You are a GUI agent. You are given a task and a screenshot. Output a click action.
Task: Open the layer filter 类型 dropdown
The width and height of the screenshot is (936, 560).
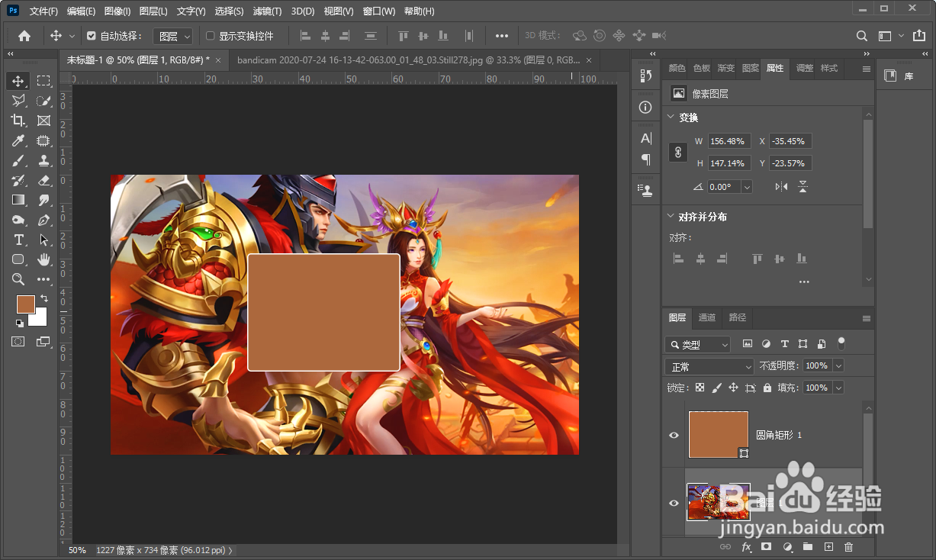697,344
